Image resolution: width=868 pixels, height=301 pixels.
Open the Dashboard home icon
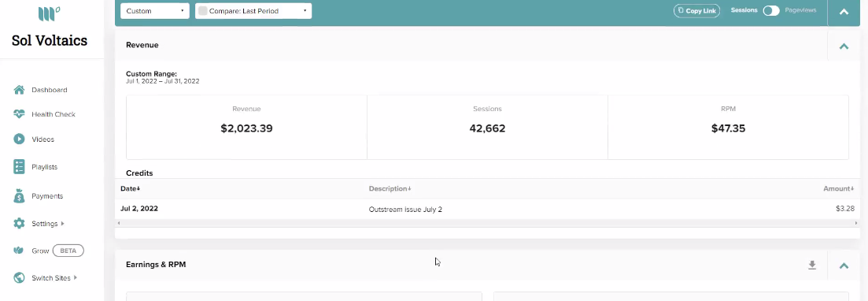coord(20,90)
